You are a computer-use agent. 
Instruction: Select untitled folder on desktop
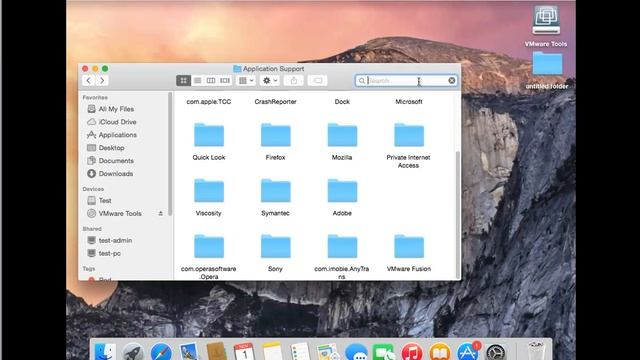coord(547,70)
